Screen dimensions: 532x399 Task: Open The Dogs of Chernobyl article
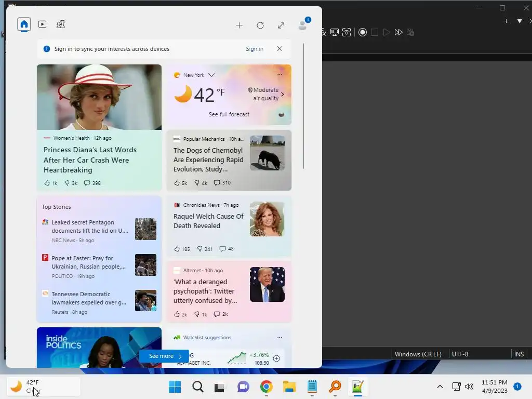208,159
